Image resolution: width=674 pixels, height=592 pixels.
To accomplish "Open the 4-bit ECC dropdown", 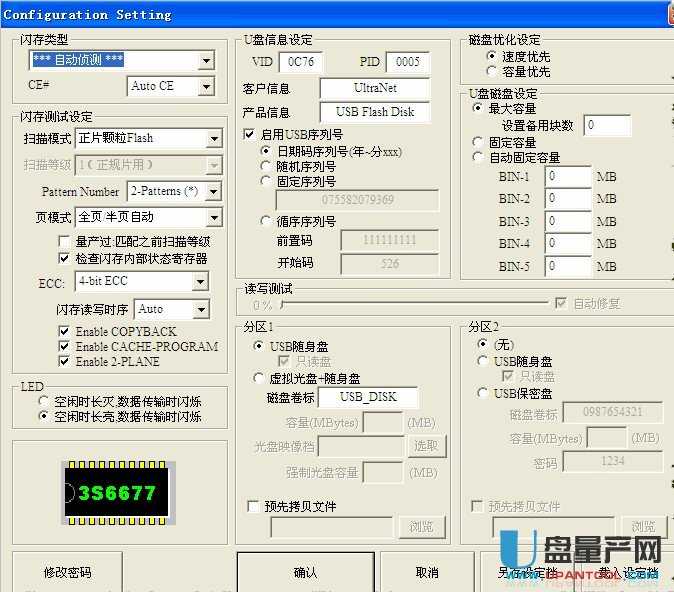I will coord(200,282).
